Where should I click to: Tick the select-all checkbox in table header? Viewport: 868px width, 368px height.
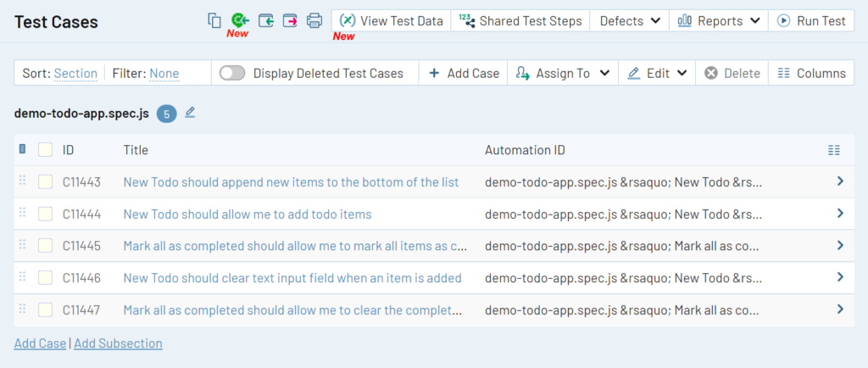[x=46, y=150]
